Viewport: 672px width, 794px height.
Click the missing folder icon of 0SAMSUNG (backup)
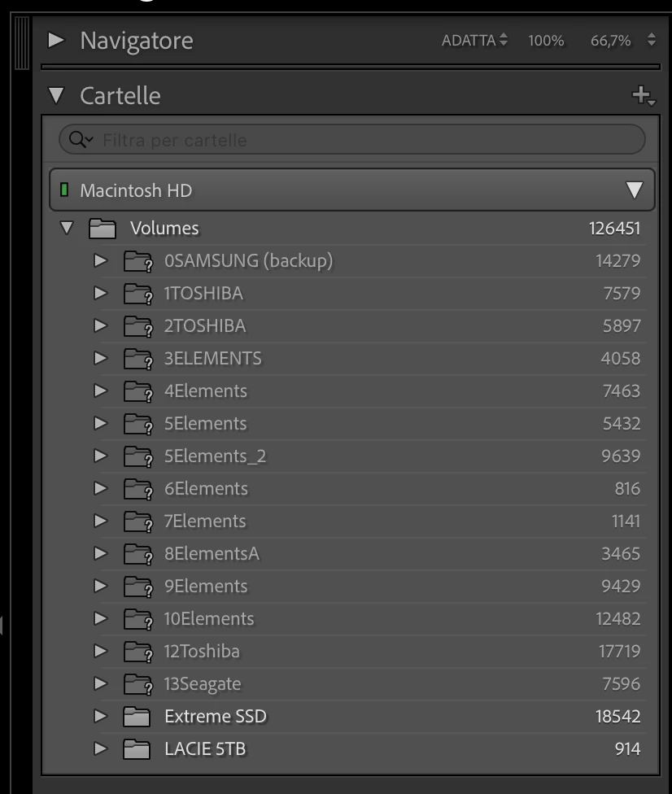point(138,261)
